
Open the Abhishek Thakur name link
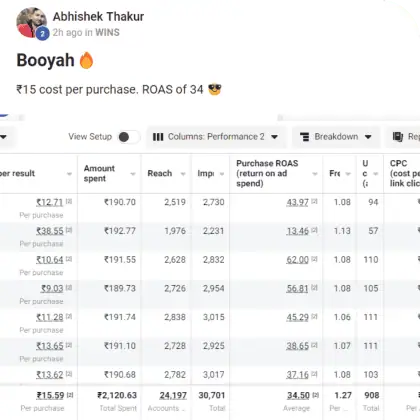point(98,16)
